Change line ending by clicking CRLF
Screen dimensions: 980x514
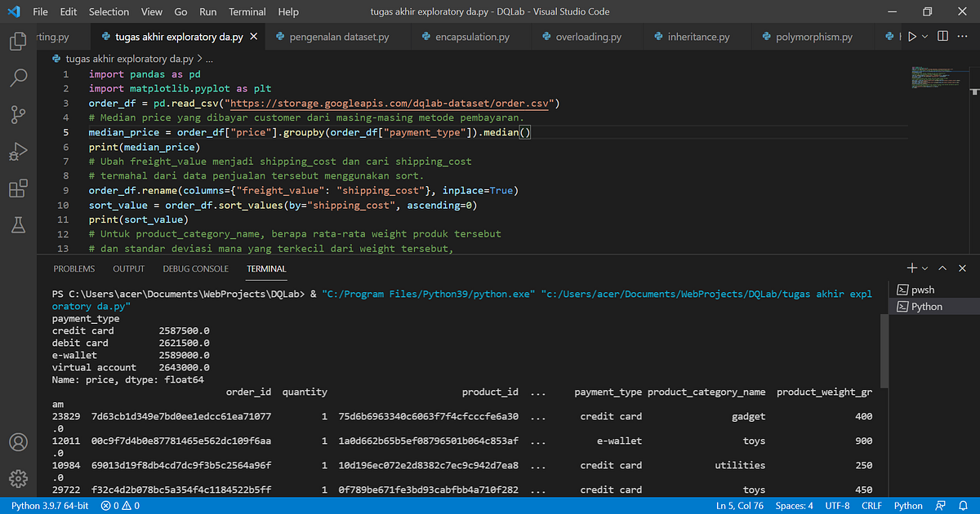point(871,505)
